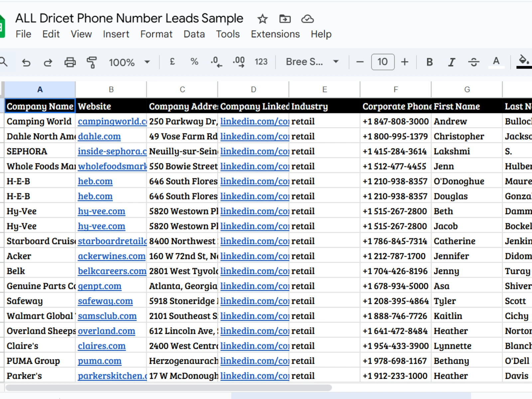Select phone cell +1 847-808-3000
Screen dimensions: 532x399
tap(396, 122)
